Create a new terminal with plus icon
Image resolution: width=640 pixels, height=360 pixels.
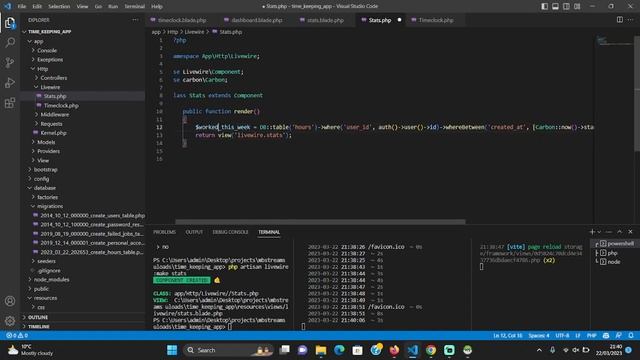(x=592, y=232)
